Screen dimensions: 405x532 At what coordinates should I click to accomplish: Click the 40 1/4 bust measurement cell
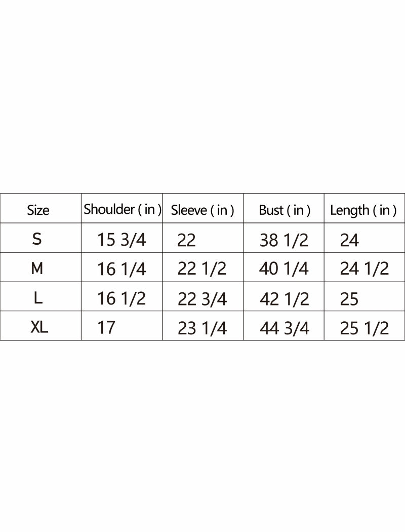click(x=284, y=269)
